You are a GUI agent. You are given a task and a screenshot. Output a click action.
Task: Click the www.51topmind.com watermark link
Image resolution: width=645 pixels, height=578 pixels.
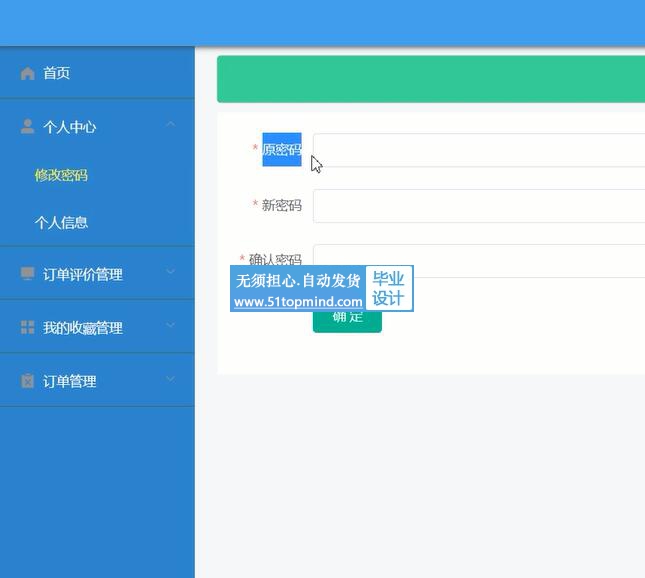(x=298, y=302)
